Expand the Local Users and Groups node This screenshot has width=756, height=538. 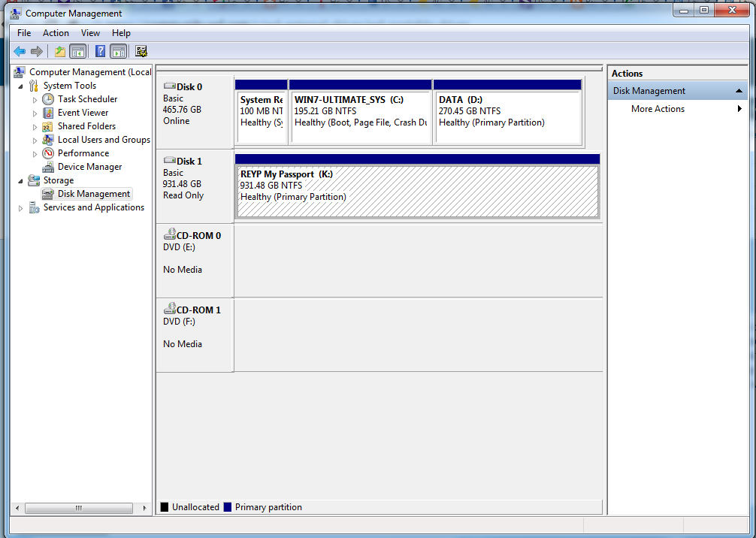pos(35,141)
